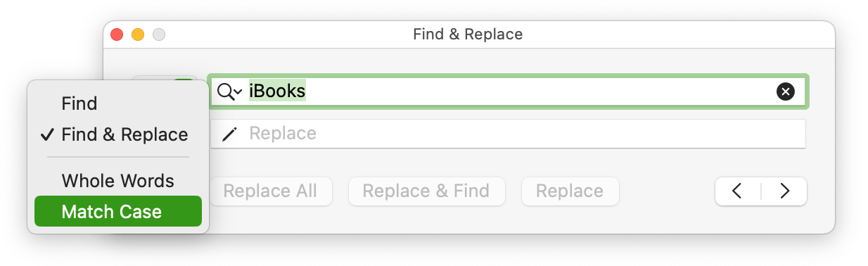Click the gray zoom button in the title bar

[x=159, y=34]
